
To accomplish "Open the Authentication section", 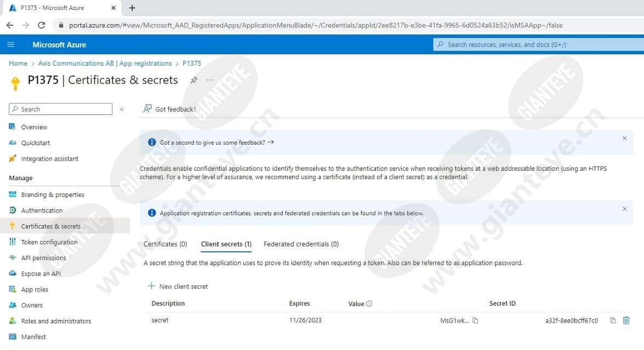I will 42,210.
